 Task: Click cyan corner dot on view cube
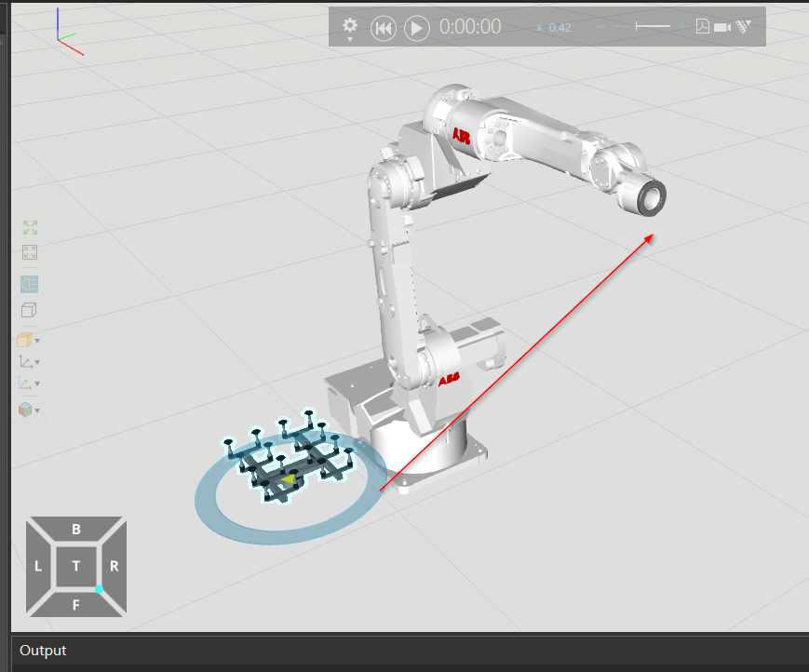[99, 589]
